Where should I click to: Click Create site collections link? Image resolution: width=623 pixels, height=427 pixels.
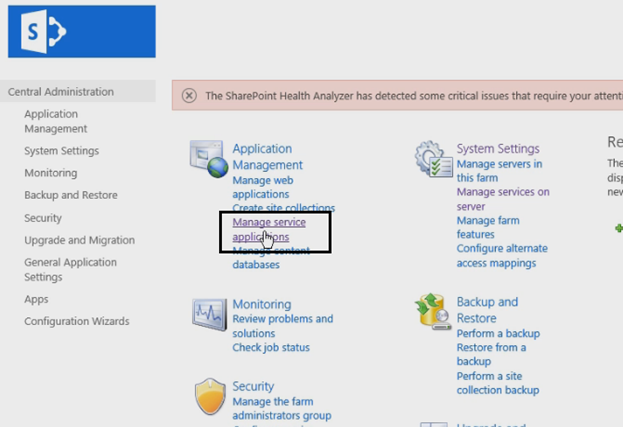point(284,208)
